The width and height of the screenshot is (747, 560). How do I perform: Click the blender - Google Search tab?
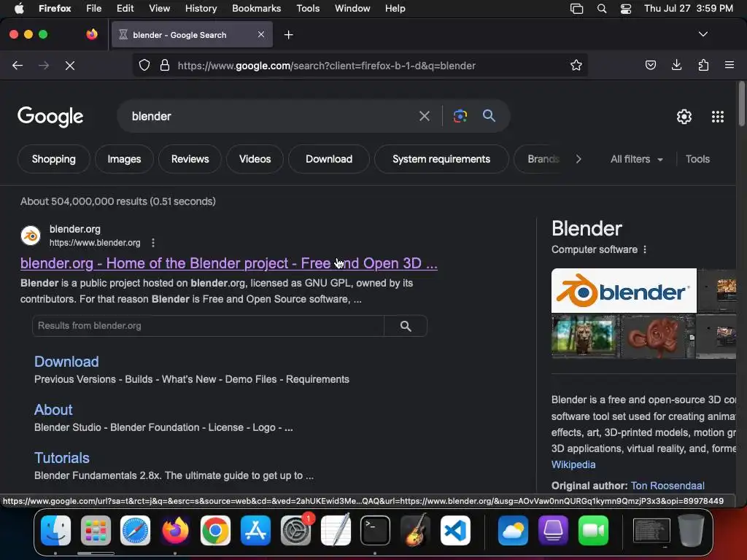tap(192, 35)
